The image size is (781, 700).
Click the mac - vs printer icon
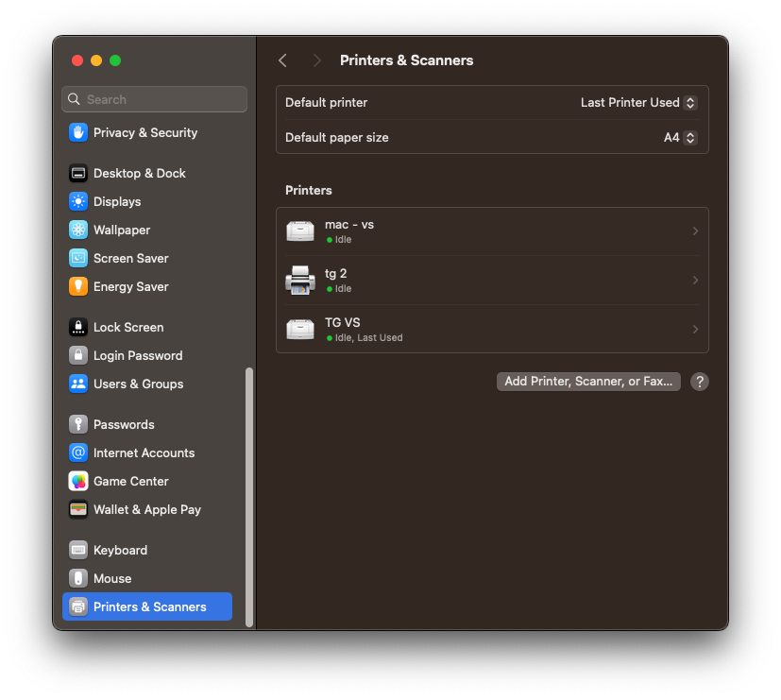tap(300, 231)
